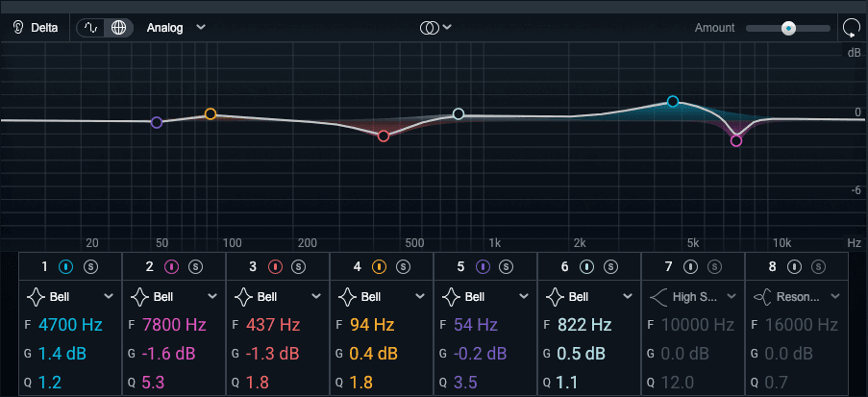
Task: Click band 1 Q value 1.2
Action: [49, 382]
